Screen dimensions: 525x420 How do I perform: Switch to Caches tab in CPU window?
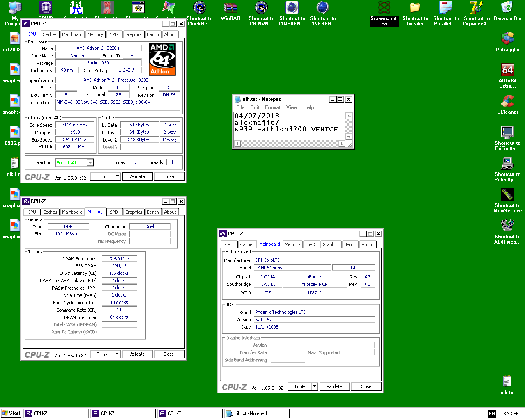tap(50, 34)
